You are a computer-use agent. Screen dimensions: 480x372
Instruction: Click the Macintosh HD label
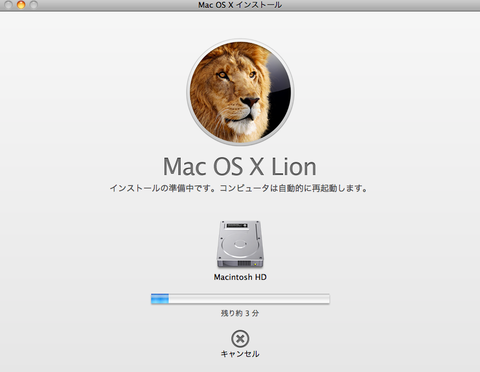click(x=240, y=277)
